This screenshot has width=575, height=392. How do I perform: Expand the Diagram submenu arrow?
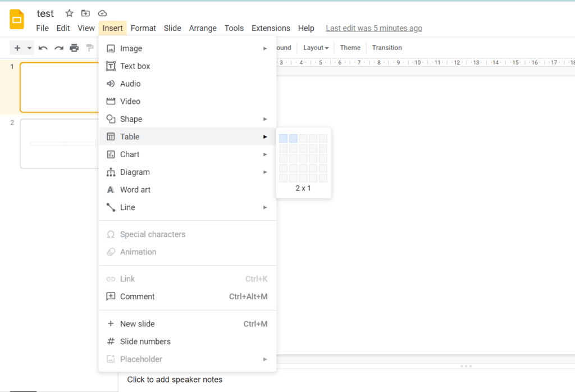coord(265,172)
